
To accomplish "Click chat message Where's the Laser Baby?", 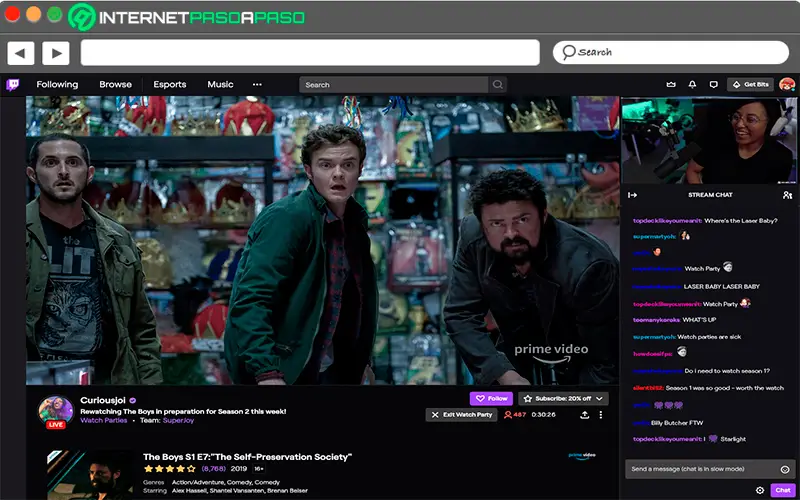I will tap(741, 221).
